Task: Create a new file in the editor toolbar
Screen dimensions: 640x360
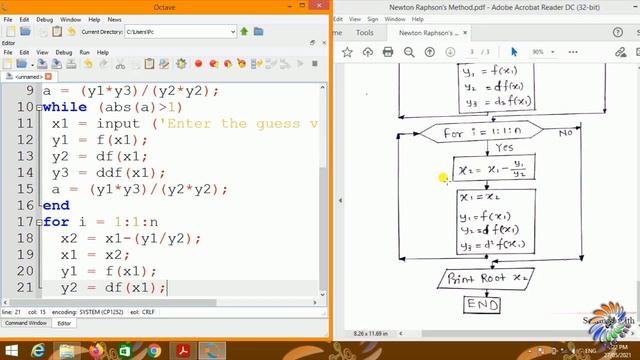Action: pyautogui.click(x=8, y=64)
